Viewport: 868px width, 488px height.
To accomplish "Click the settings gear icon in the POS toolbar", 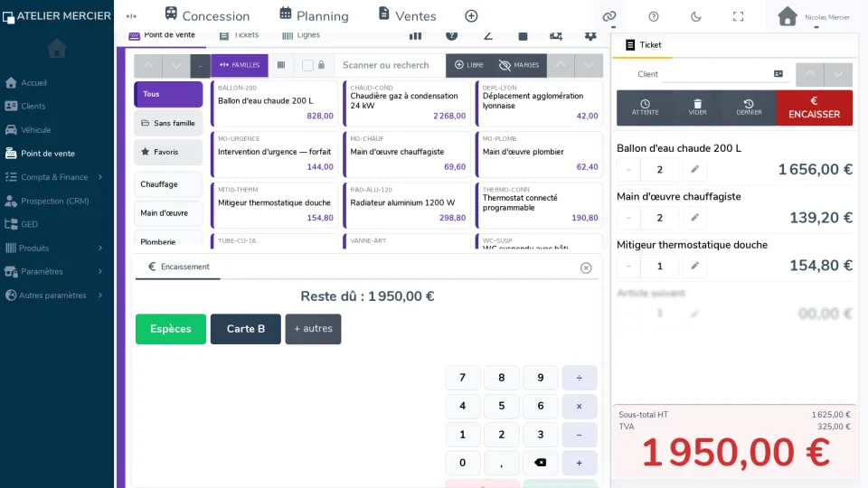I will pos(590,36).
